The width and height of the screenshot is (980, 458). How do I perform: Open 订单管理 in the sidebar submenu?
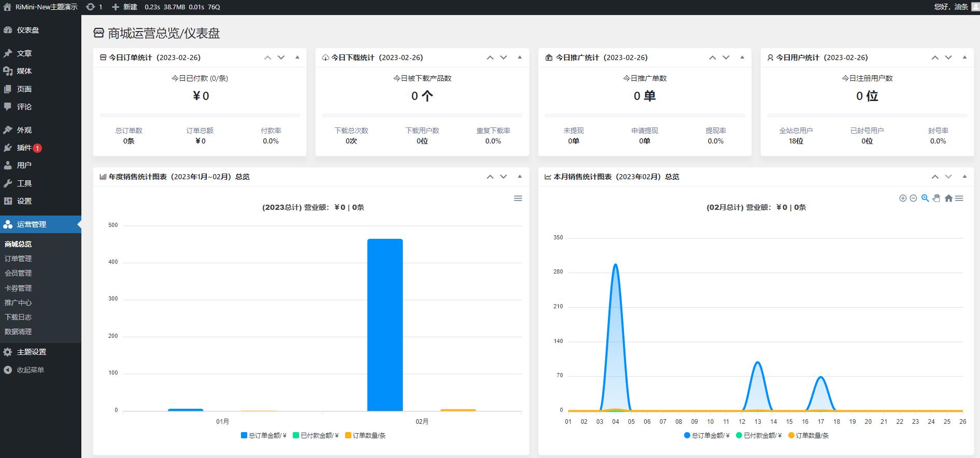coord(18,259)
